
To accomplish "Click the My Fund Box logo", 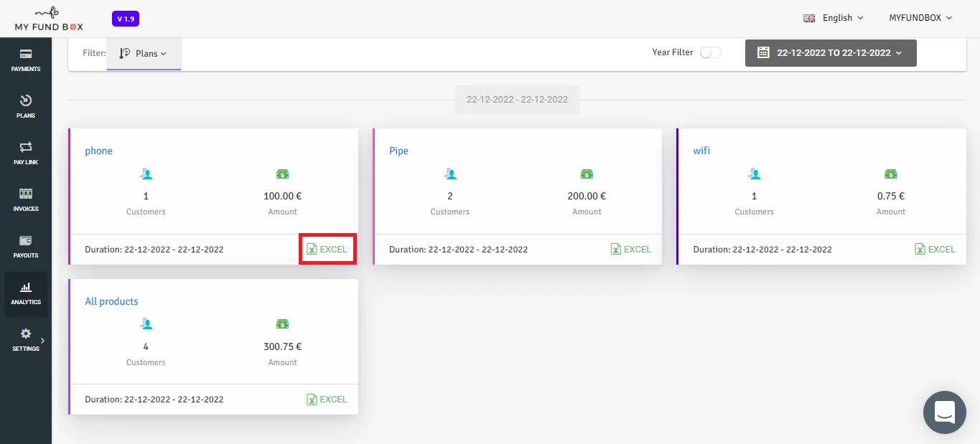I will (49, 19).
